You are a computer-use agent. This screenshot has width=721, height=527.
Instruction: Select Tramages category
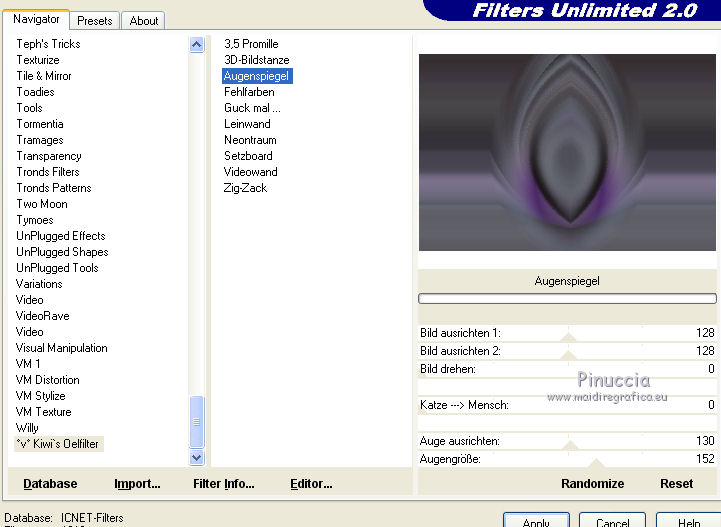pos(40,140)
